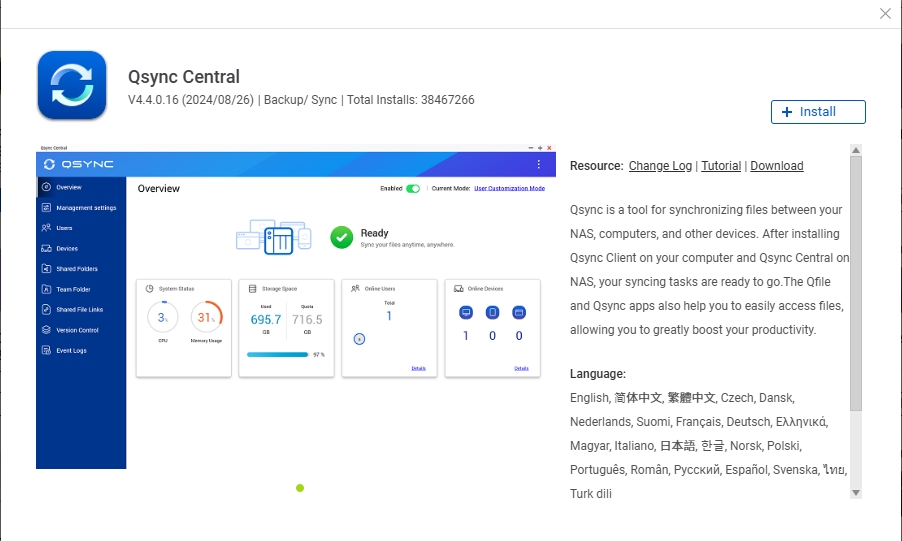
Task: Close the app details dialog
Action: coord(885,13)
